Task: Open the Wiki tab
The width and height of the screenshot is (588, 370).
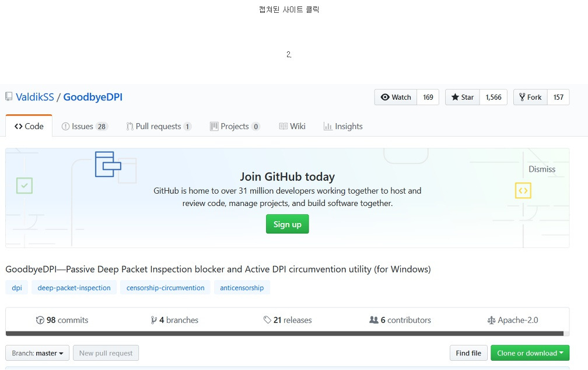Action: [x=292, y=126]
